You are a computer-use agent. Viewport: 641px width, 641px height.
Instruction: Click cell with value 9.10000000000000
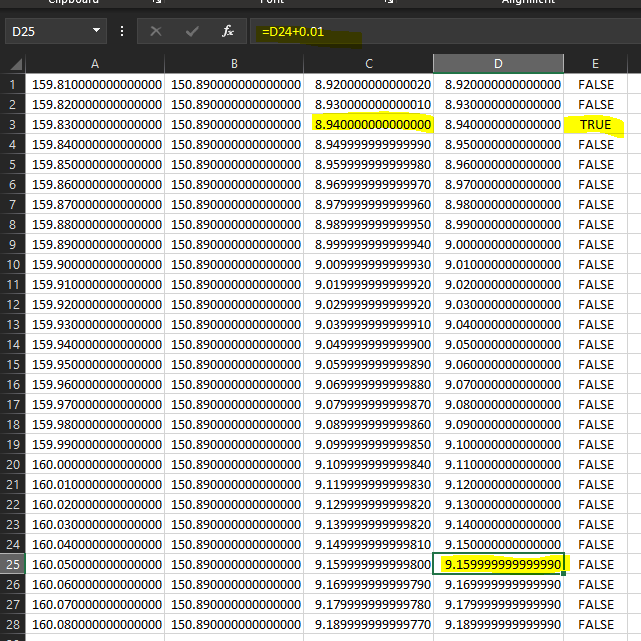pyautogui.click(x=498, y=444)
